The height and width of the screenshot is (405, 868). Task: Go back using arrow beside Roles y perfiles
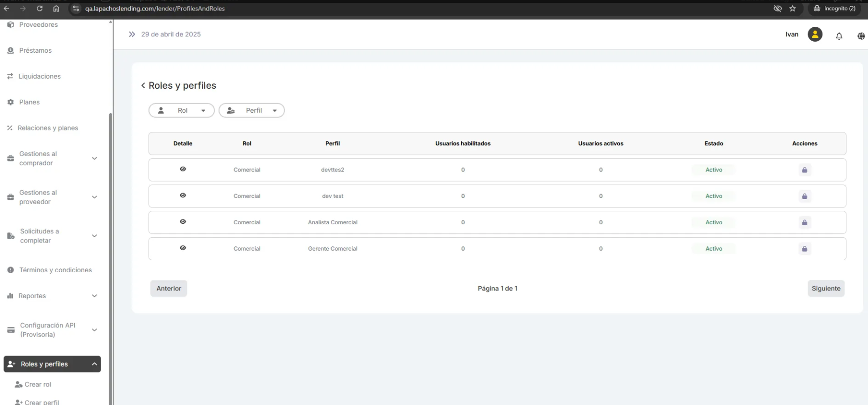pyautogui.click(x=143, y=85)
